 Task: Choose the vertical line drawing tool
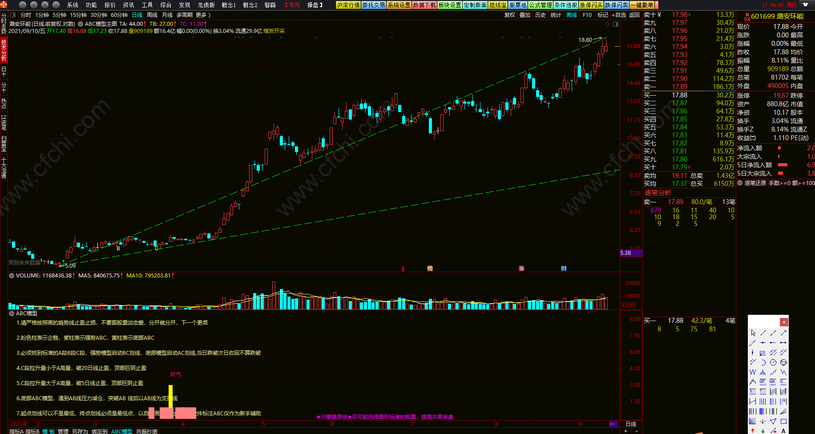tap(753, 352)
